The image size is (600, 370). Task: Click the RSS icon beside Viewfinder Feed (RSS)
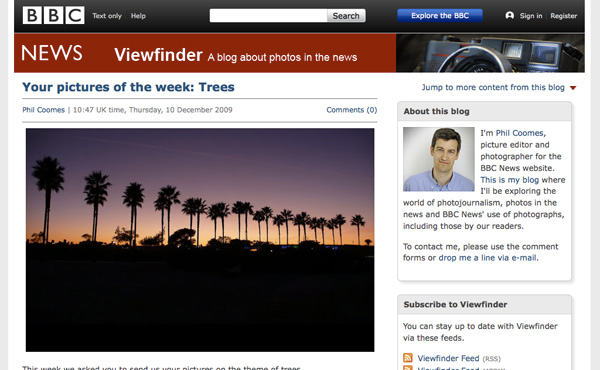(x=408, y=358)
